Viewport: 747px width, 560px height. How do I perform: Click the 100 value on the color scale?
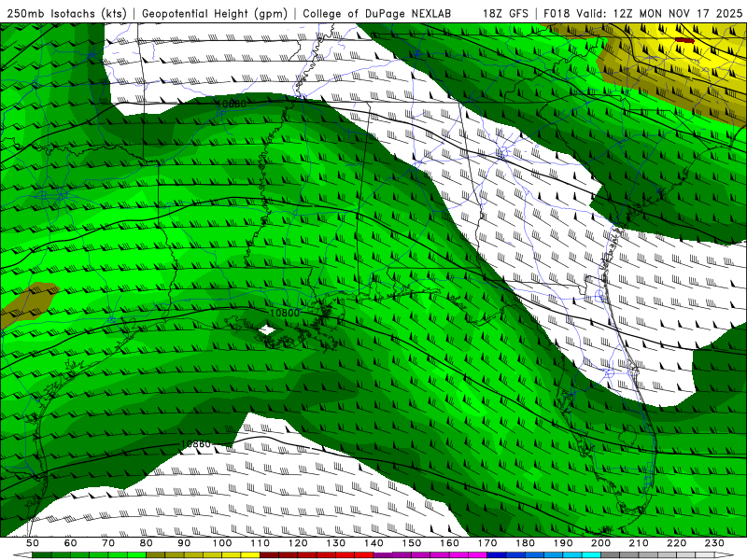coord(222,543)
